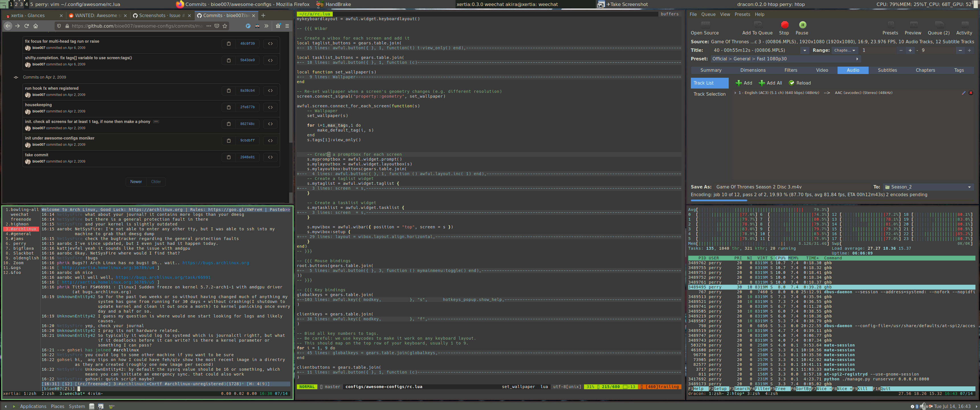The image size is (980, 410).
Task: Select Track Selection audio mode
Action: pyautogui.click(x=710, y=94)
